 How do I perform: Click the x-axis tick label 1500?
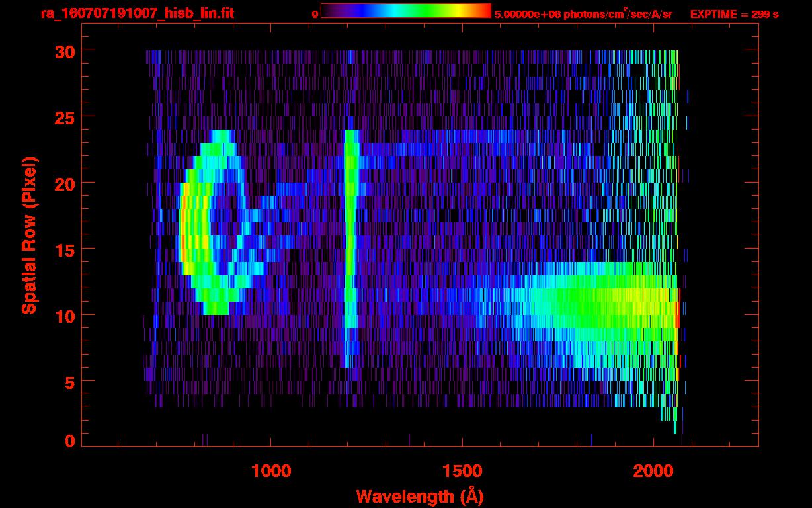click(x=462, y=471)
